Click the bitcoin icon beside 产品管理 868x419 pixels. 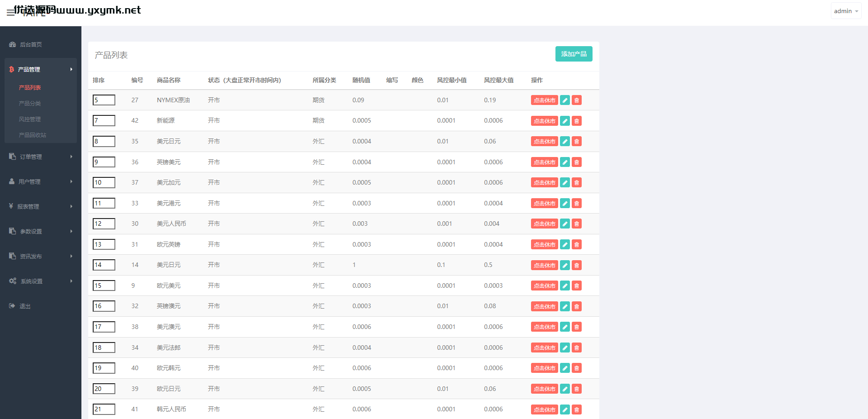11,69
